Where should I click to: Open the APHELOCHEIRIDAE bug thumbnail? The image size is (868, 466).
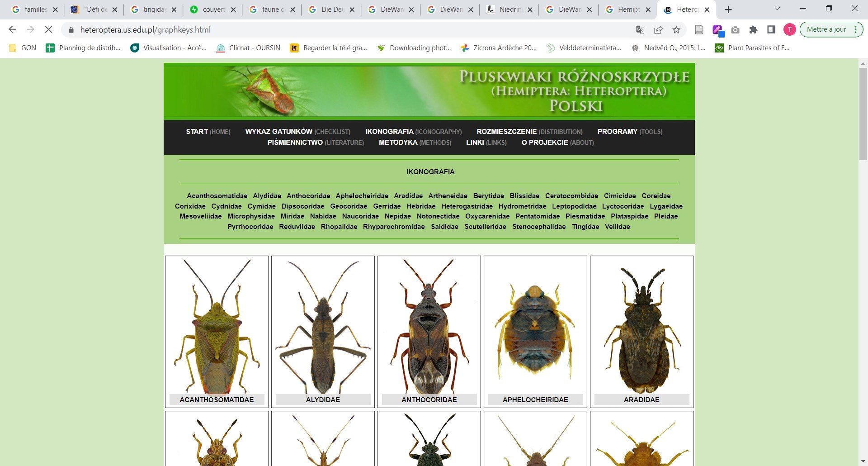click(x=535, y=332)
